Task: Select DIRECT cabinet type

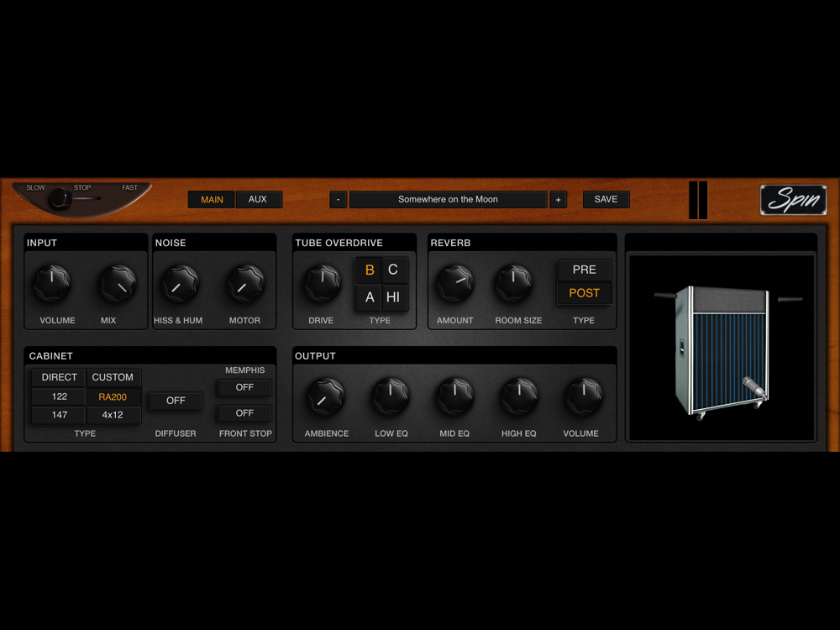Action: coord(59,378)
